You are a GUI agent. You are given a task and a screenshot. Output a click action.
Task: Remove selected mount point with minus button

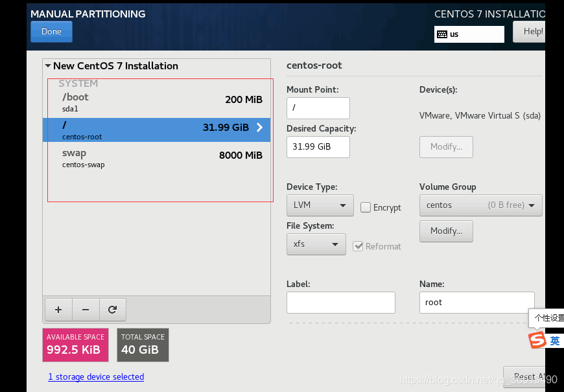click(86, 310)
